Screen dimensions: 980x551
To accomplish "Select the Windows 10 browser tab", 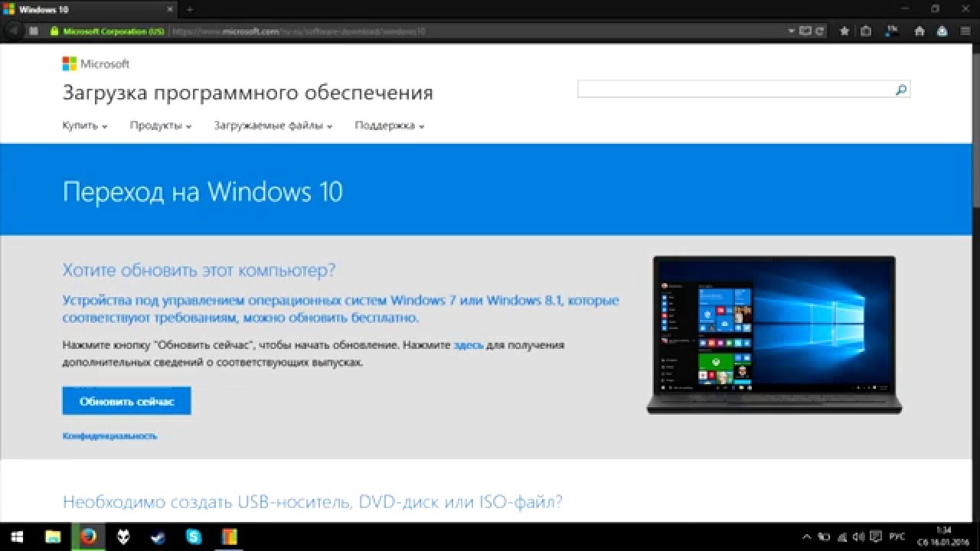I will tap(90, 9).
